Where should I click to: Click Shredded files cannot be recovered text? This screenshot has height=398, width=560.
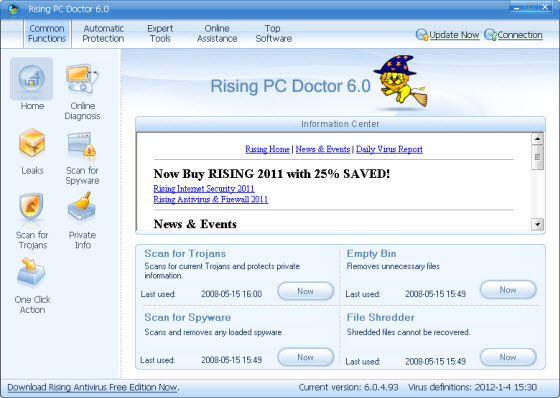(408, 332)
